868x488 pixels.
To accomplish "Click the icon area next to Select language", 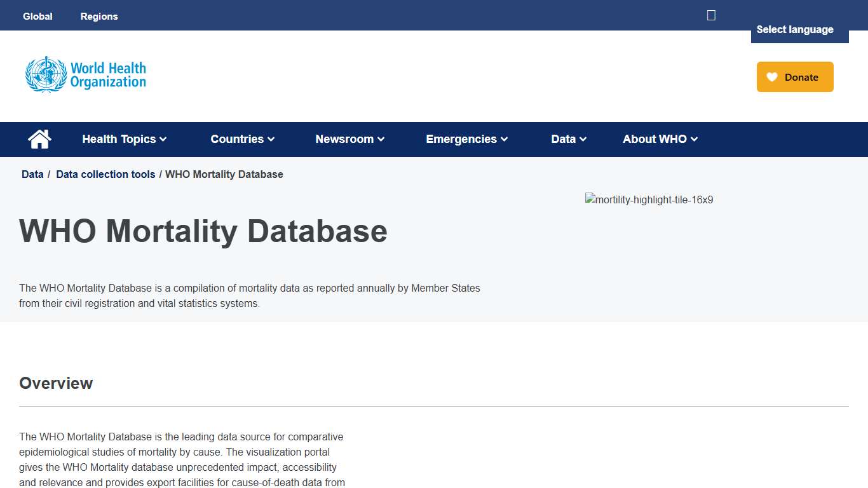I will pyautogui.click(x=710, y=15).
